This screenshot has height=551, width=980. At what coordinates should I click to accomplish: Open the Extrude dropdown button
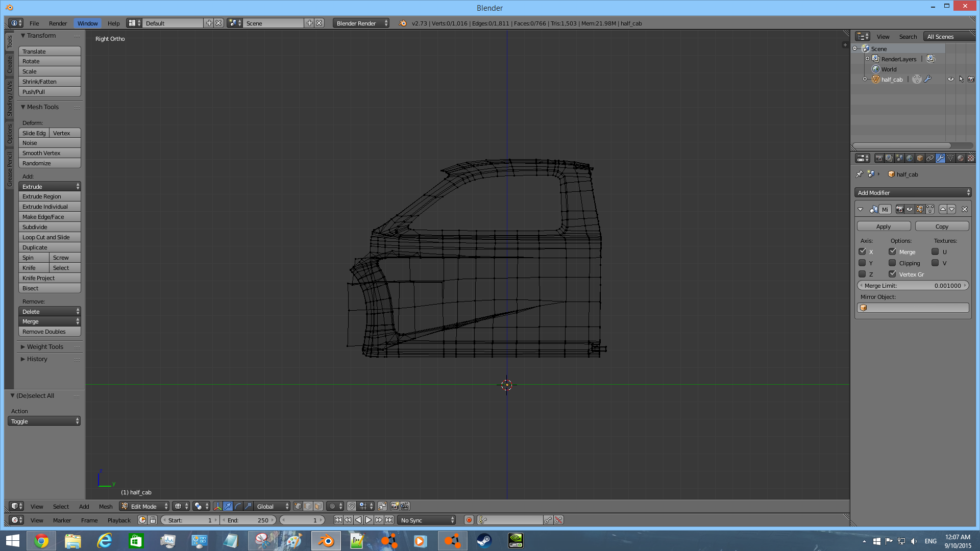(50, 186)
